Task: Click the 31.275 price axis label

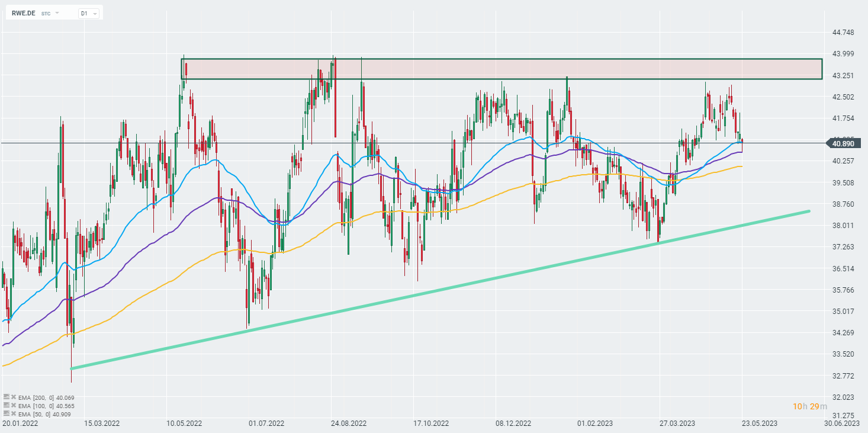Action: click(843, 415)
